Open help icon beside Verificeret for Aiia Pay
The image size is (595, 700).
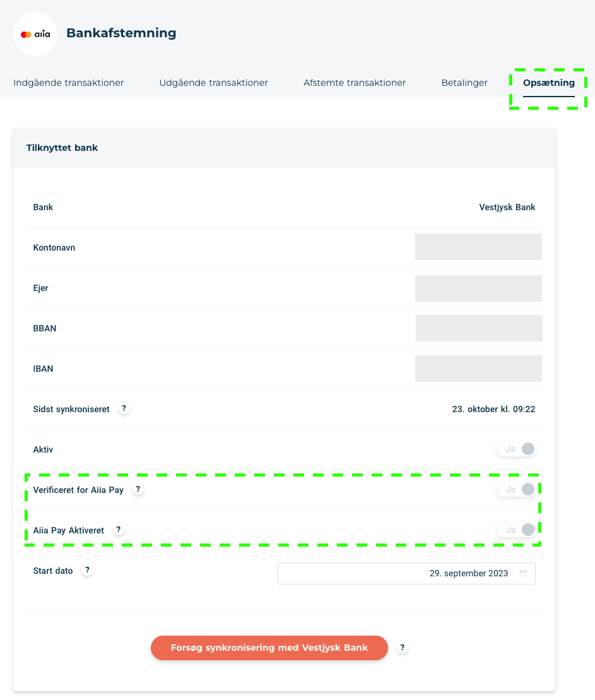click(138, 489)
